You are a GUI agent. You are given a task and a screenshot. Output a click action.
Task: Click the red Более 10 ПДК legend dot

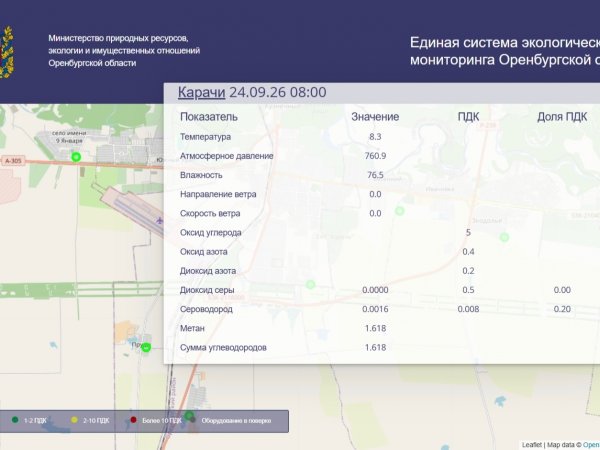pos(133,420)
